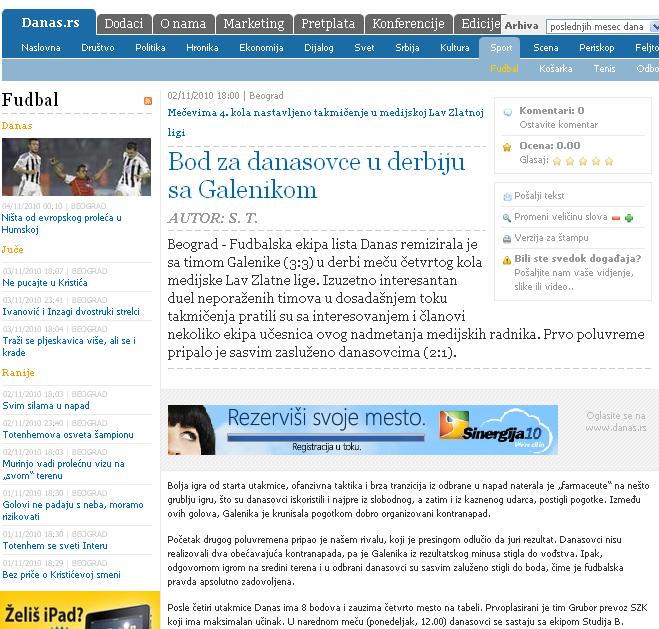659x629 pixels.
Task: Click the Ocena star icon
Action: tap(507, 147)
